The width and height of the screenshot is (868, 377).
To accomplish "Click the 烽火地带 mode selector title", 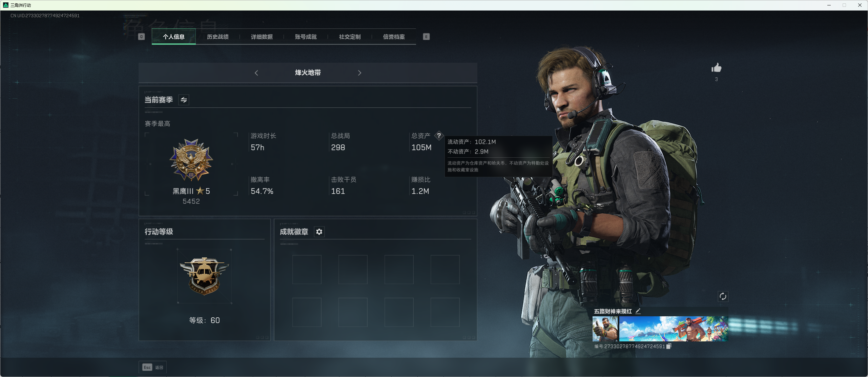I will click(x=308, y=73).
